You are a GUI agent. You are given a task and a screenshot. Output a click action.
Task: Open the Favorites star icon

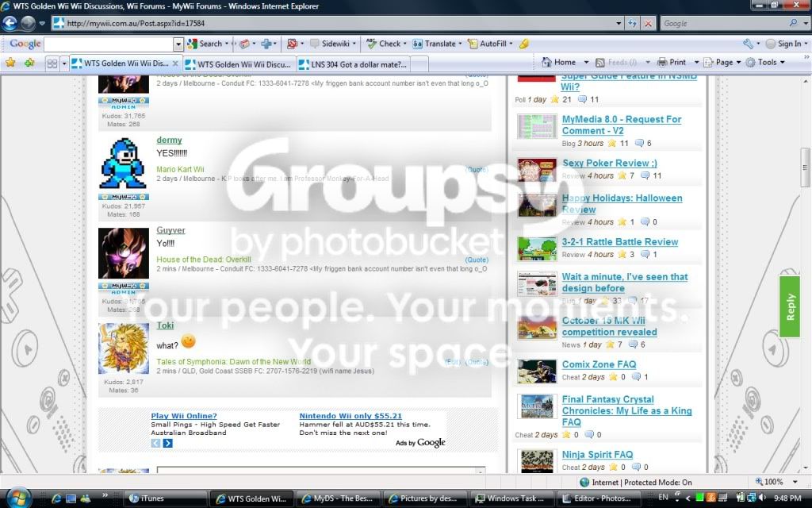point(10,63)
